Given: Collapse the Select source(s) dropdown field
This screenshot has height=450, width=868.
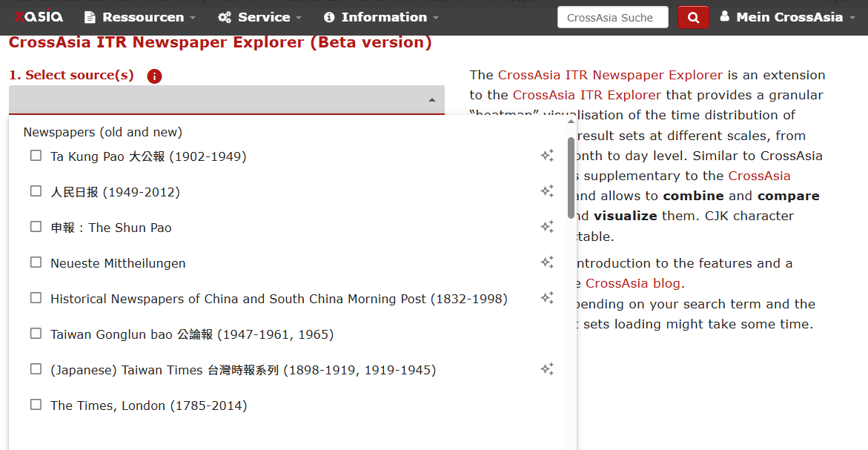Looking at the screenshot, I should [x=432, y=100].
